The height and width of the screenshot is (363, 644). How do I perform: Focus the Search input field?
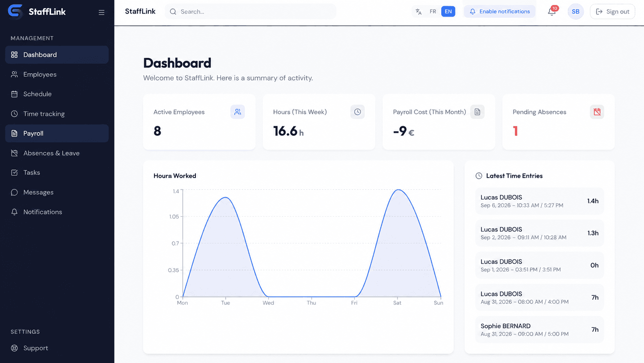pos(251,12)
